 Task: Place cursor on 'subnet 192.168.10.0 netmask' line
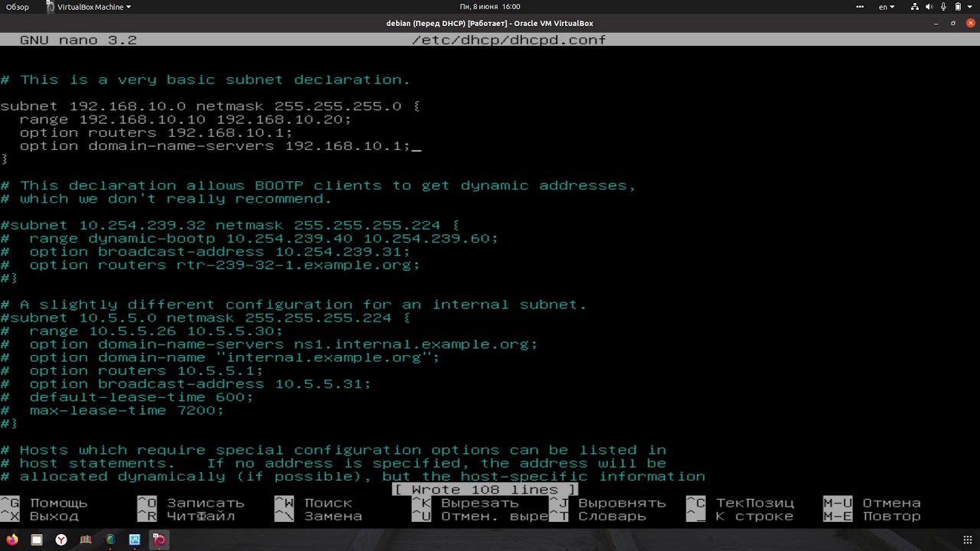coord(211,106)
